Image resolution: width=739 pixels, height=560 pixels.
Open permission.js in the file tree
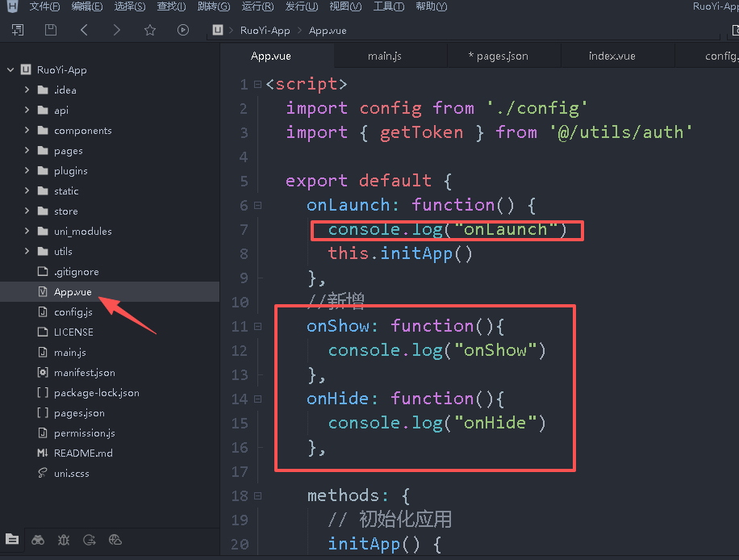84,433
